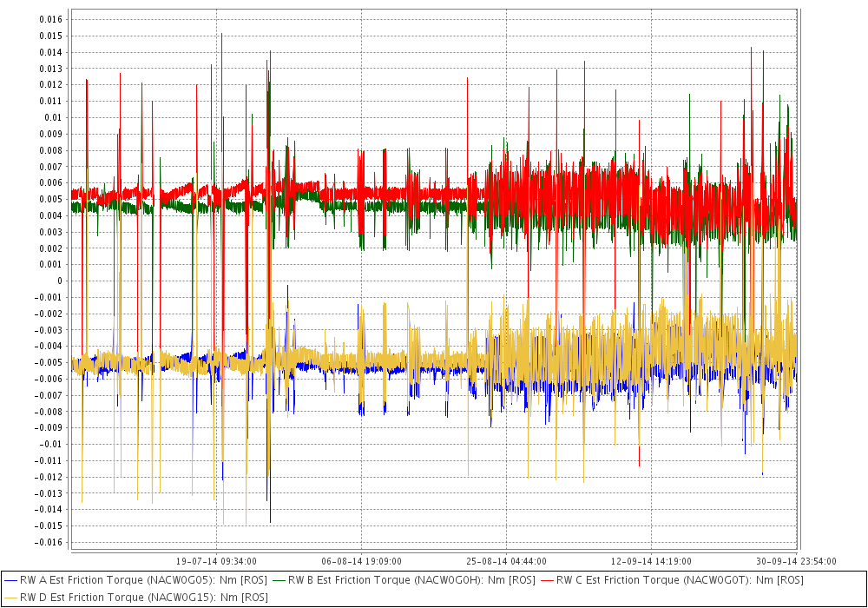This screenshot has height=608, width=868.
Task: Click y-axis value -0.016
Action: (49, 542)
